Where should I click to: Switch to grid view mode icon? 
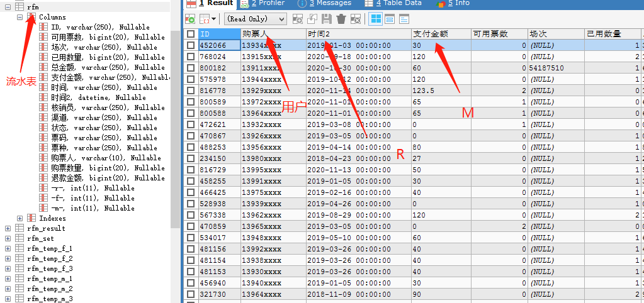tap(375, 19)
